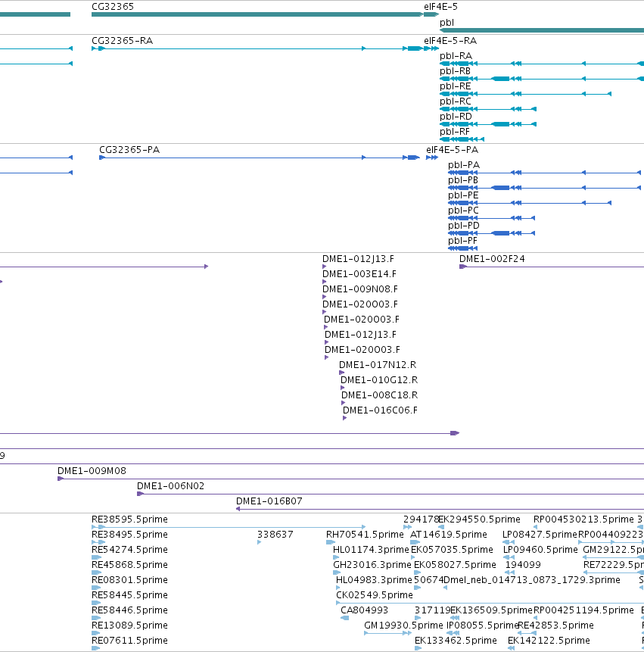Click the DME1-006N02 clone label
The height and width of the screenshot is (652, 644).
click(171, 486)
